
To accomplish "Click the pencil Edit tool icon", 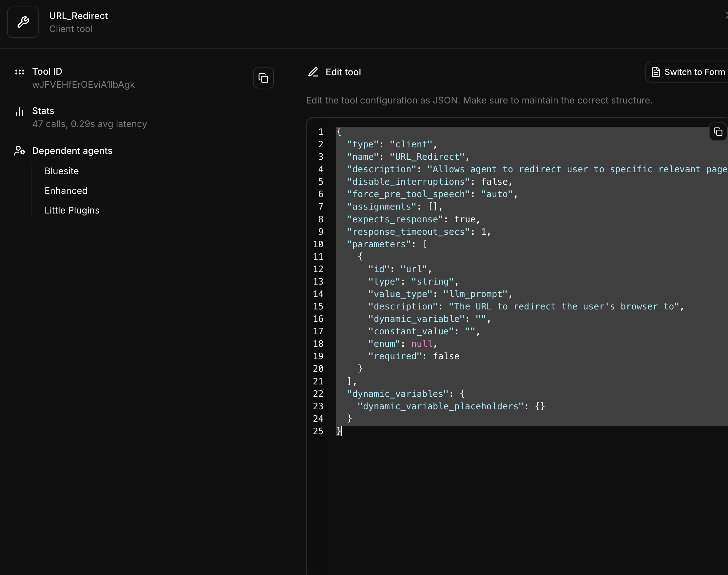I will (x=313, y=72).
